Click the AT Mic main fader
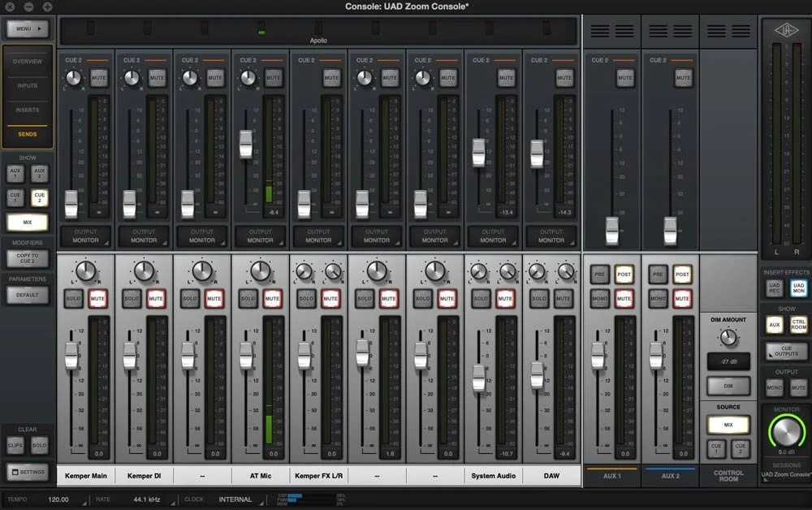Viewport: 812px width, 510px height. tap(246, 356)
